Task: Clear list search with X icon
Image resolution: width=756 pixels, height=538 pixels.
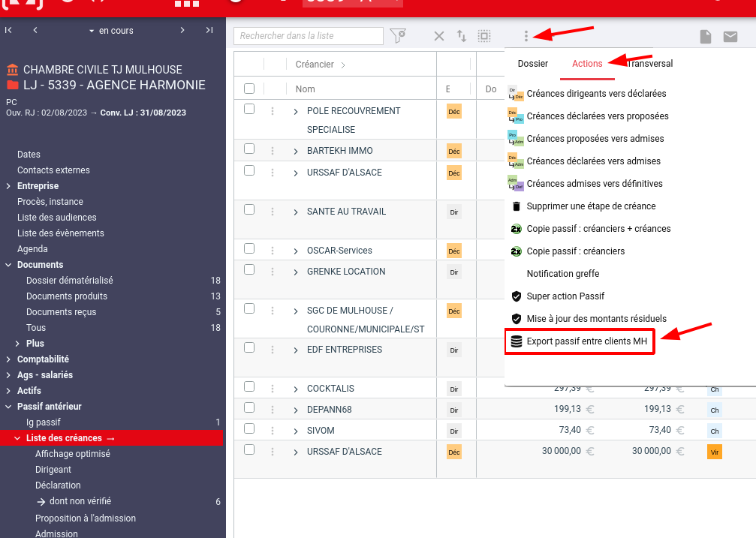Action: tap(438, 36)
